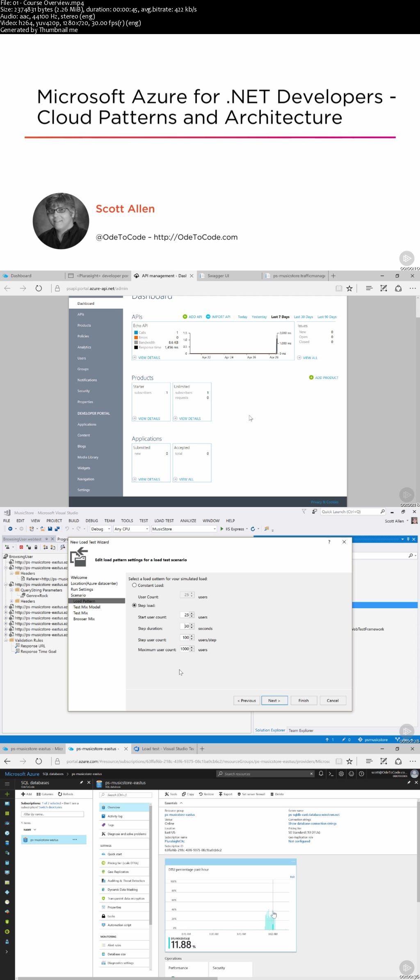Favorite the API management page with the star
The image size is (420, 980).
point(349,288)
